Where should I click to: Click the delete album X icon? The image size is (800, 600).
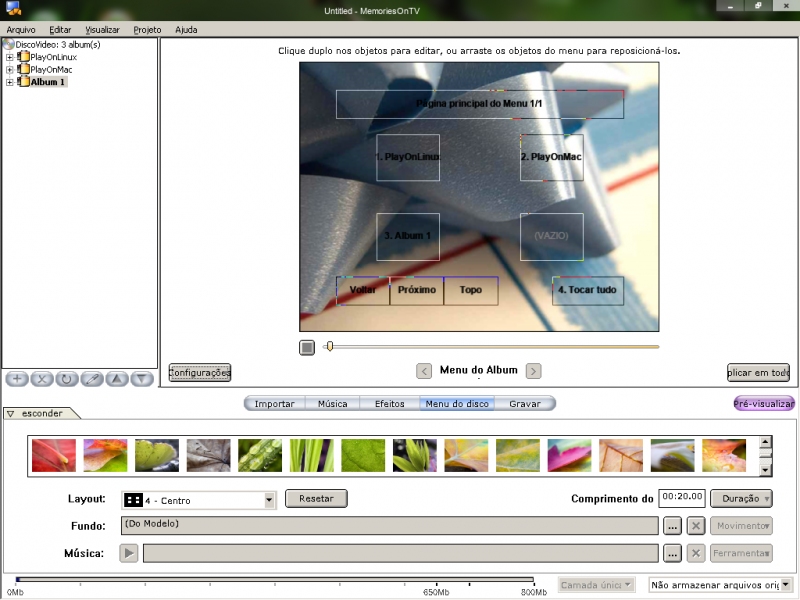coord(42,379)
